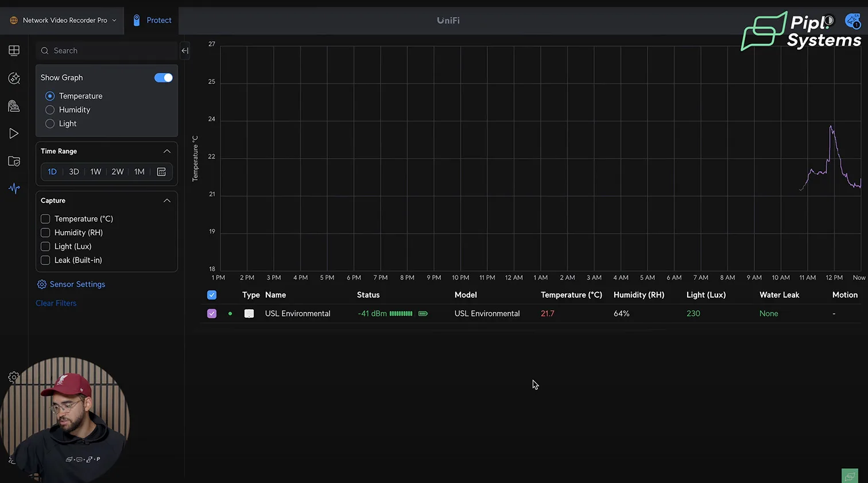
Task: Select the 1W time range
Action: [x=96, y=172]
